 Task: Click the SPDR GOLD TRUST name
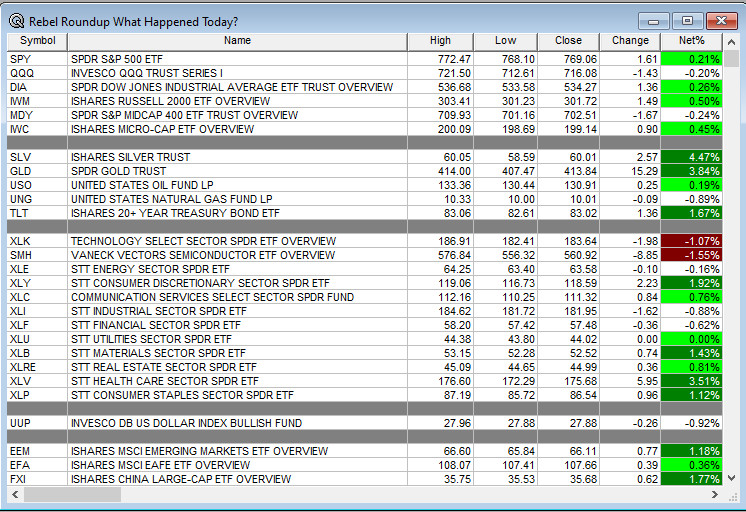[x=119, y=171]
